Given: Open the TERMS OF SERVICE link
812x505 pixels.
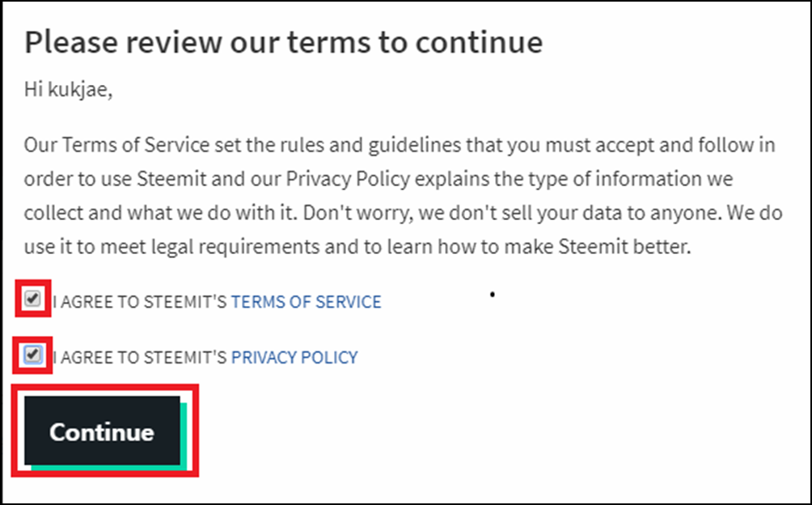Looking at the screenshot, I should pyautogui.click(x=306, y=302).
